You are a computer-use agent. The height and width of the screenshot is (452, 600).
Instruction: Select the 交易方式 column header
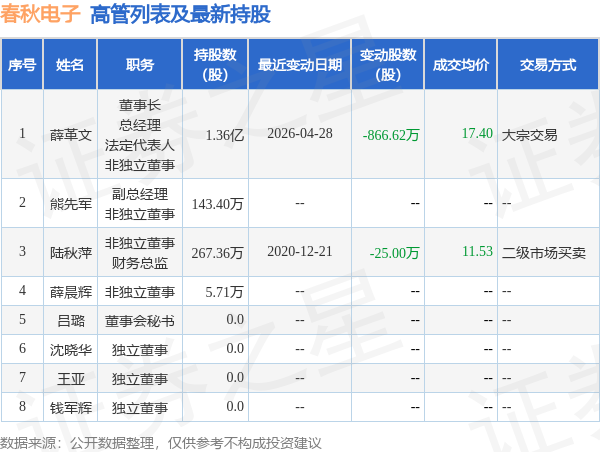click(x=548, y=65)
